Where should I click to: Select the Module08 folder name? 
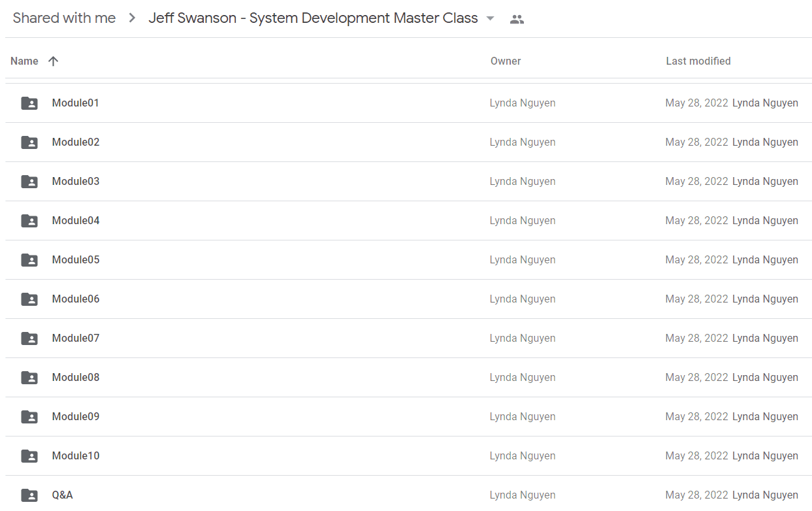click(x=76, y=378)
